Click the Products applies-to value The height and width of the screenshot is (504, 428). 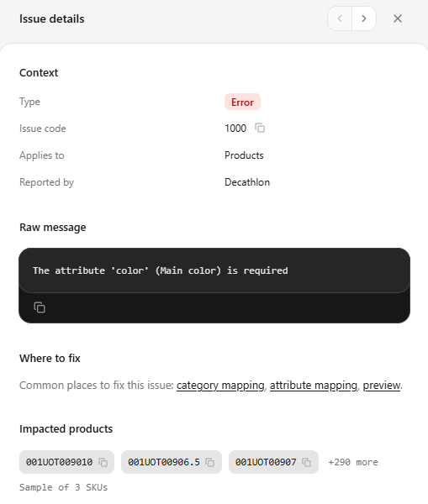[244, 155]
